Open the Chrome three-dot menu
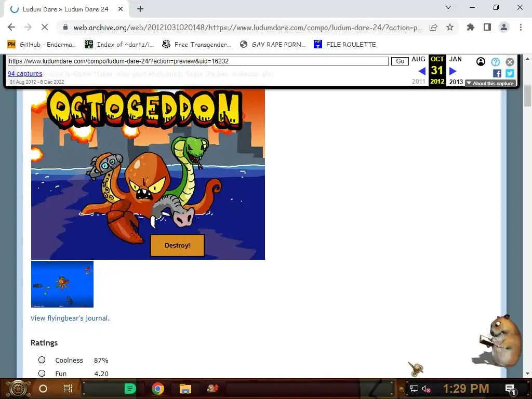Viewport: 532px width, 399px height. (x=521, y=27)
